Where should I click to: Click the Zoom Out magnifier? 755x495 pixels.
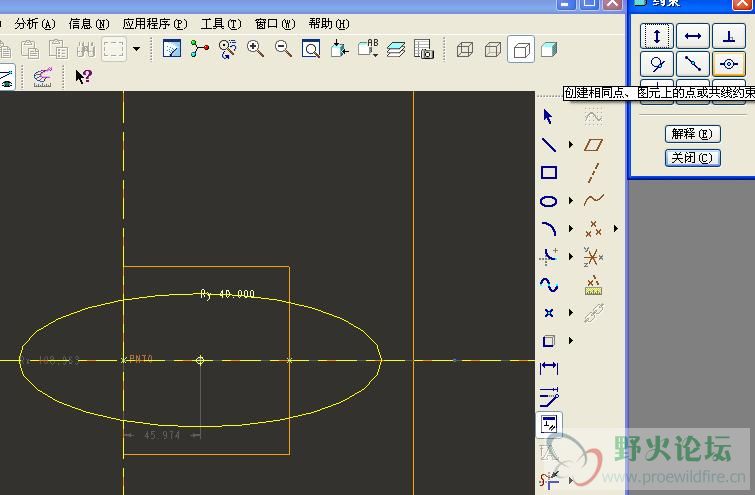click(283, 49)
